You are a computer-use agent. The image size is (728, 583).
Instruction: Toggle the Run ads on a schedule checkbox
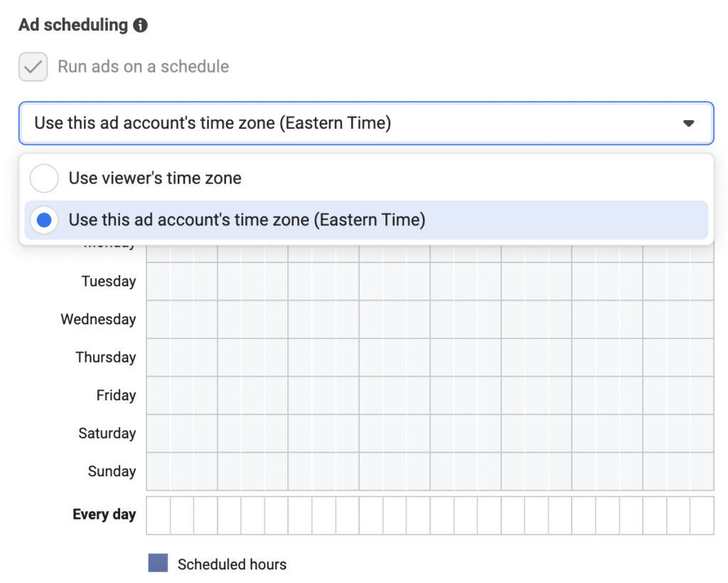(x=32, y=66)
